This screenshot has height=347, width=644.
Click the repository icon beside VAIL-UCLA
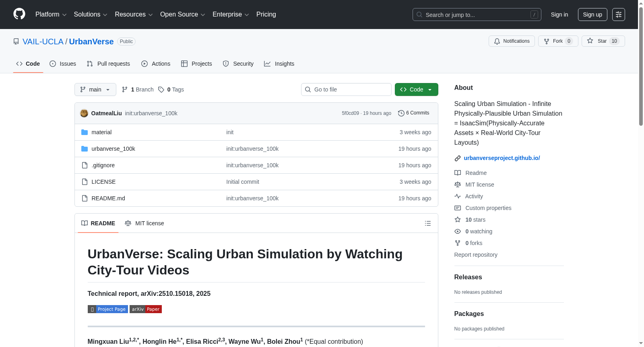(16, 42)
